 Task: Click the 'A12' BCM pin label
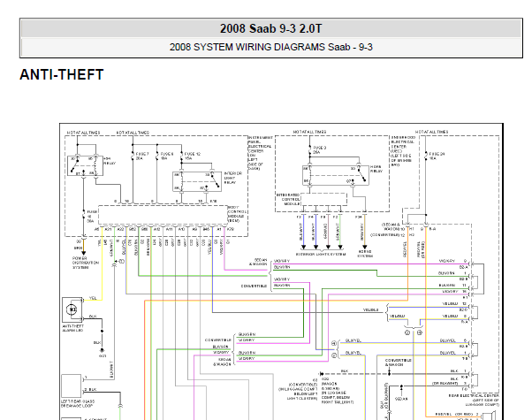coord(156,230)
